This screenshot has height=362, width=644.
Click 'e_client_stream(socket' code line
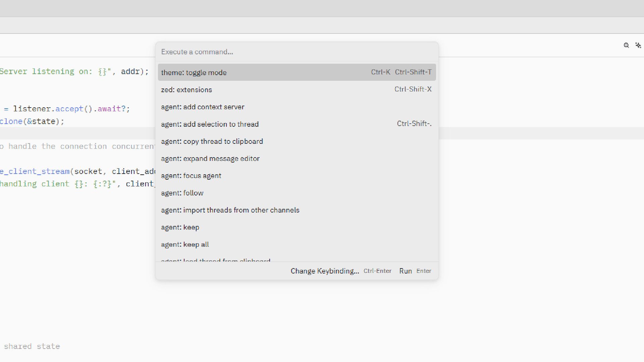coord(51,171)
